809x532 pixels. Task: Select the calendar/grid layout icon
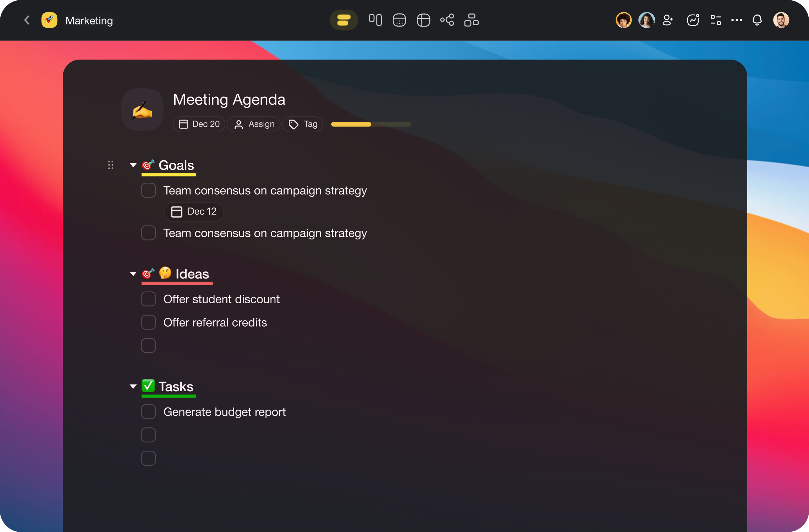[x=398, y=20]
